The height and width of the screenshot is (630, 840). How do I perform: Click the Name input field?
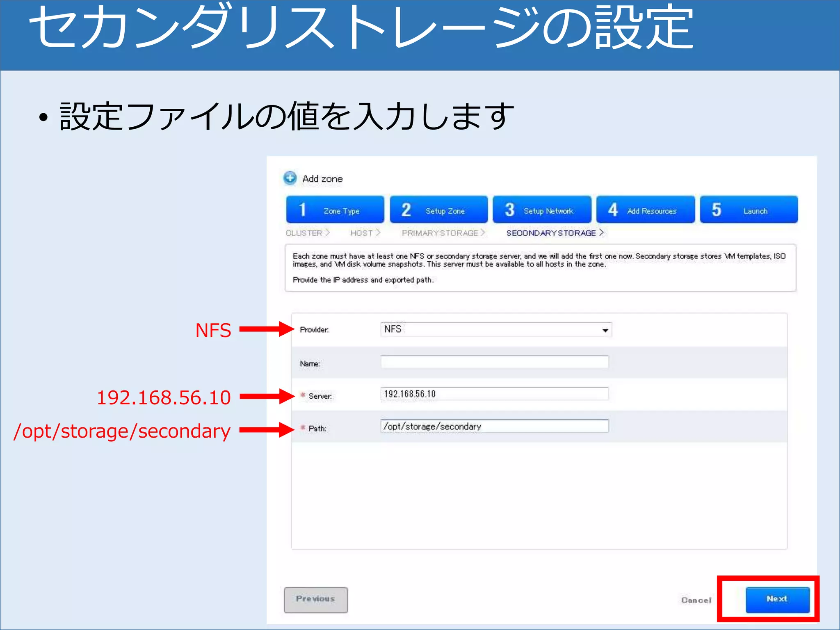click(x=495, y=362)
